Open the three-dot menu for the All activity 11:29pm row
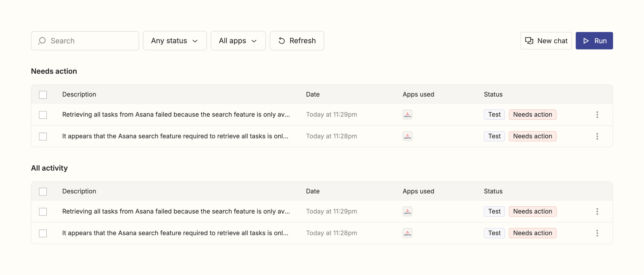 coord(597,211)
